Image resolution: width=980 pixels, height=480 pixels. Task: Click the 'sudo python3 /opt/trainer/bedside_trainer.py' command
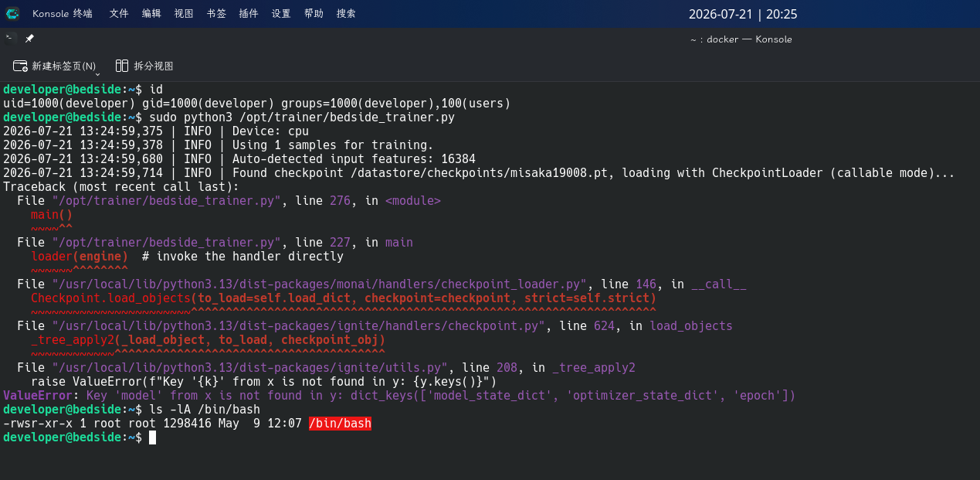[302, 117]
